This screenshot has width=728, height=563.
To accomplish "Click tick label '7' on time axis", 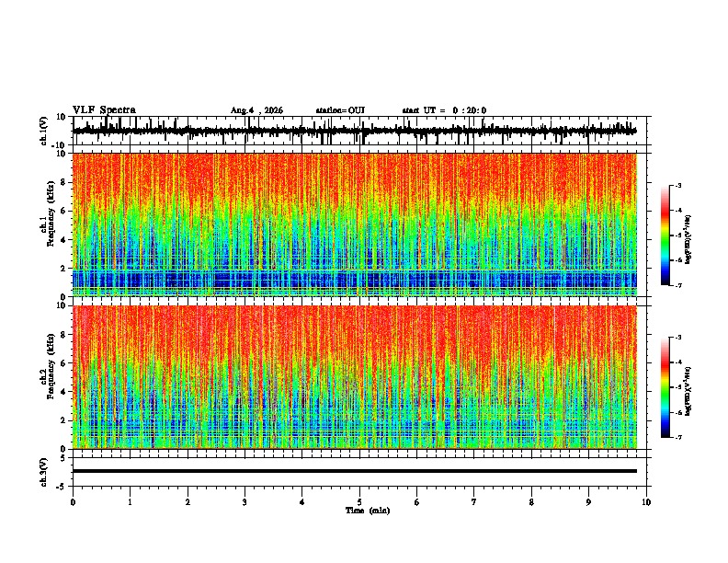I will [474, 502].
